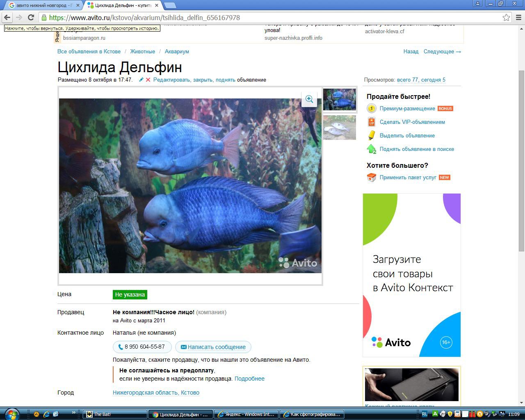Open Применить пакет услуг link

tap(408, 177)
